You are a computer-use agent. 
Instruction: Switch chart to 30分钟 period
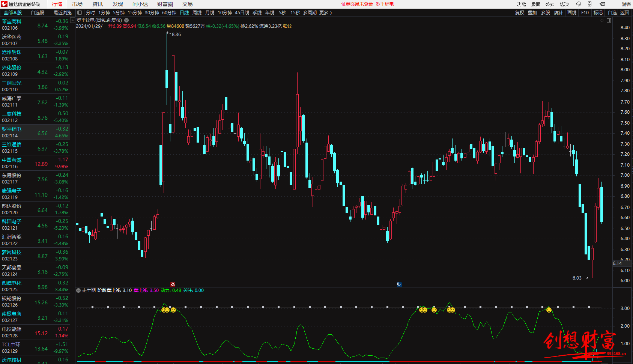[x=152, y=13]
